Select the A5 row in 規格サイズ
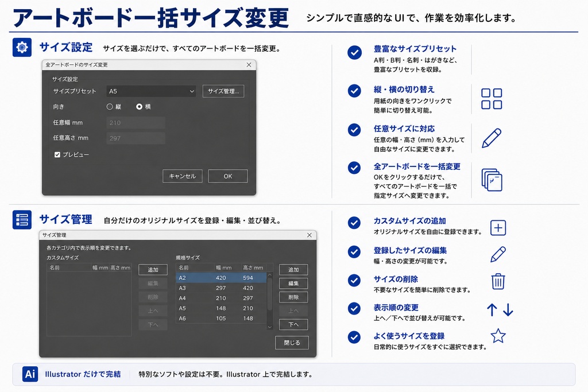 point(221,308)
